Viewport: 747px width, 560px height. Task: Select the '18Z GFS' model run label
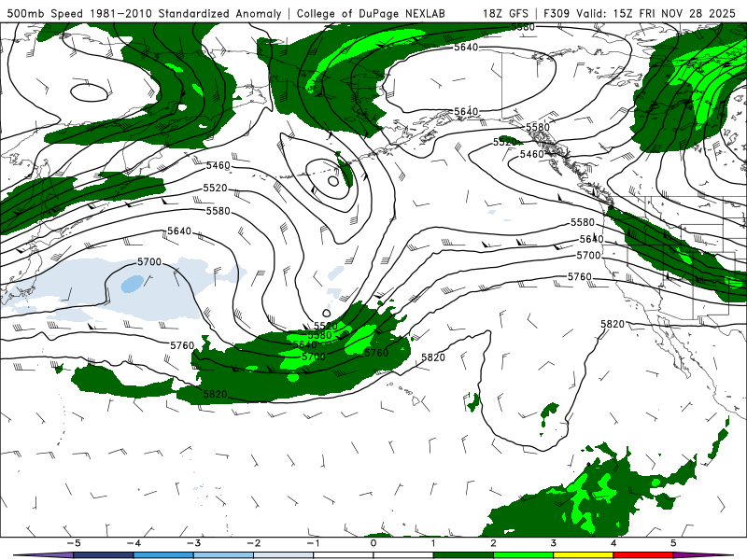[x=505, y=13]
